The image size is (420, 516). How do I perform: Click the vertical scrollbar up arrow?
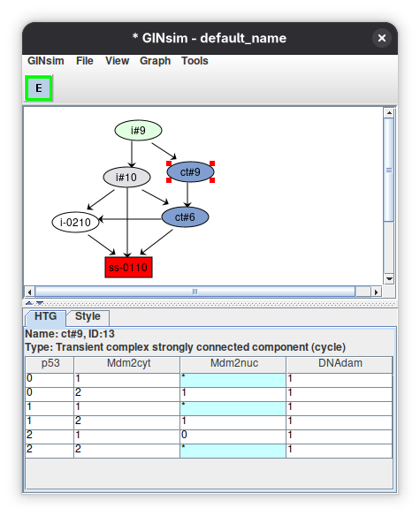coord(389,113)
